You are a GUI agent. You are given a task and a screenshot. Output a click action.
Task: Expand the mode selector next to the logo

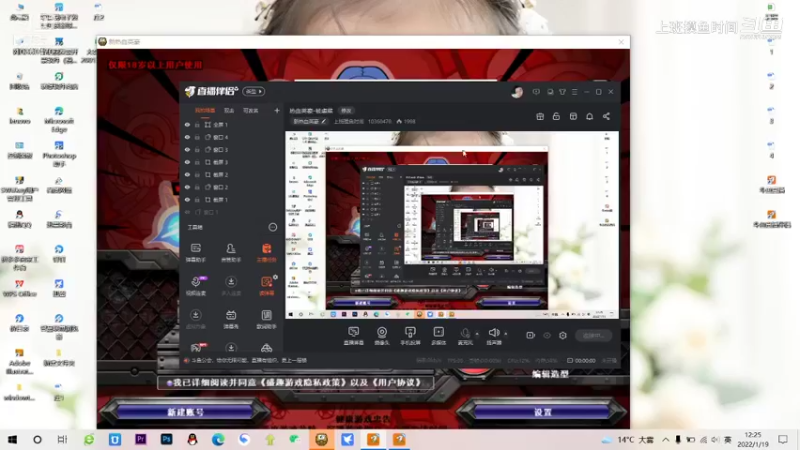point(254,91)
